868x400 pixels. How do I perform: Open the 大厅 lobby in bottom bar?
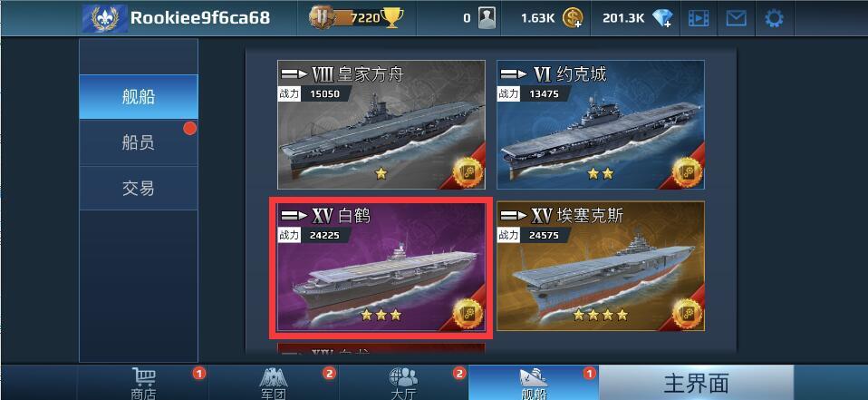(x=403, y=382)
